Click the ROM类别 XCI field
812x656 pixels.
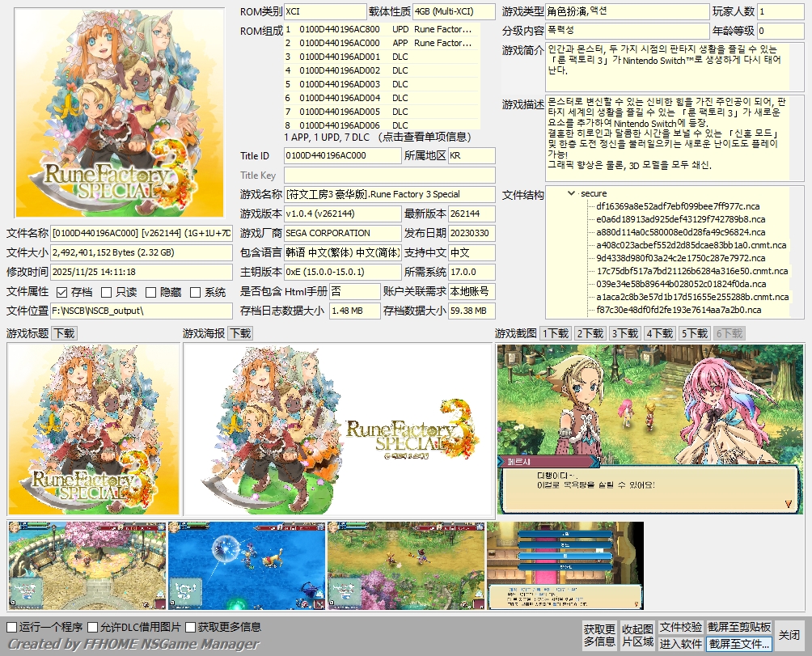[325, 11]
